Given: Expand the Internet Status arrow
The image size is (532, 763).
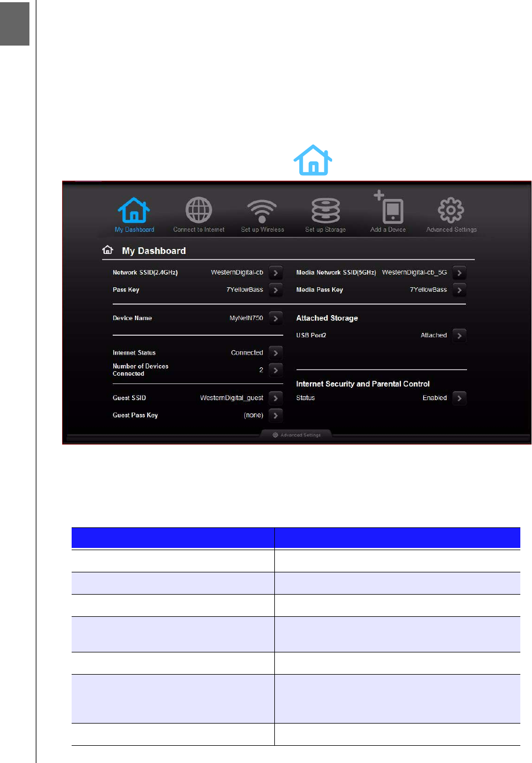Looking at the screenshot, I should click(x=275, y=353).
